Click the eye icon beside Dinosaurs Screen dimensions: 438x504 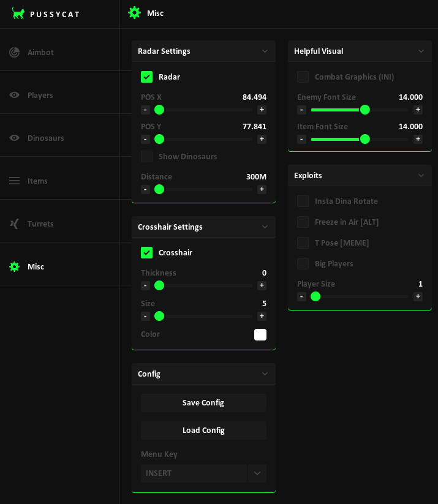(x=14, y=138)
